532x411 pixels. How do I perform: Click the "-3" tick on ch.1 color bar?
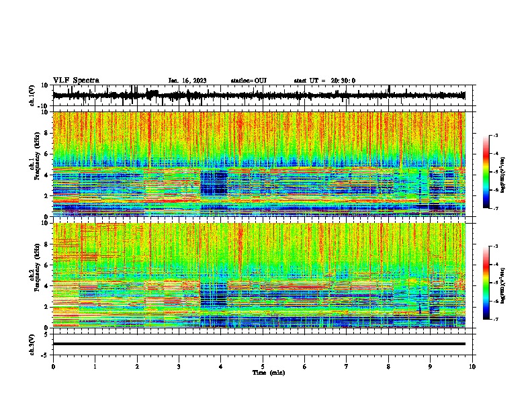click(496, 135)
